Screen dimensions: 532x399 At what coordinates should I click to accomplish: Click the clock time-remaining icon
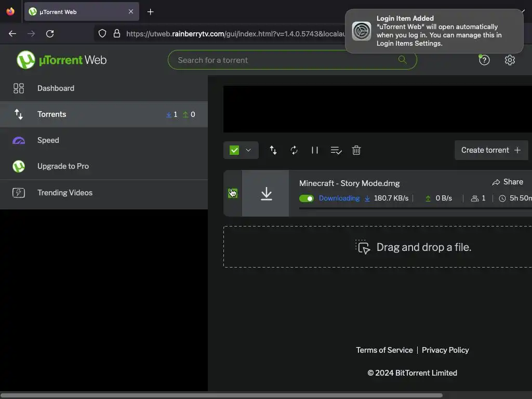[x=502, y=198]
